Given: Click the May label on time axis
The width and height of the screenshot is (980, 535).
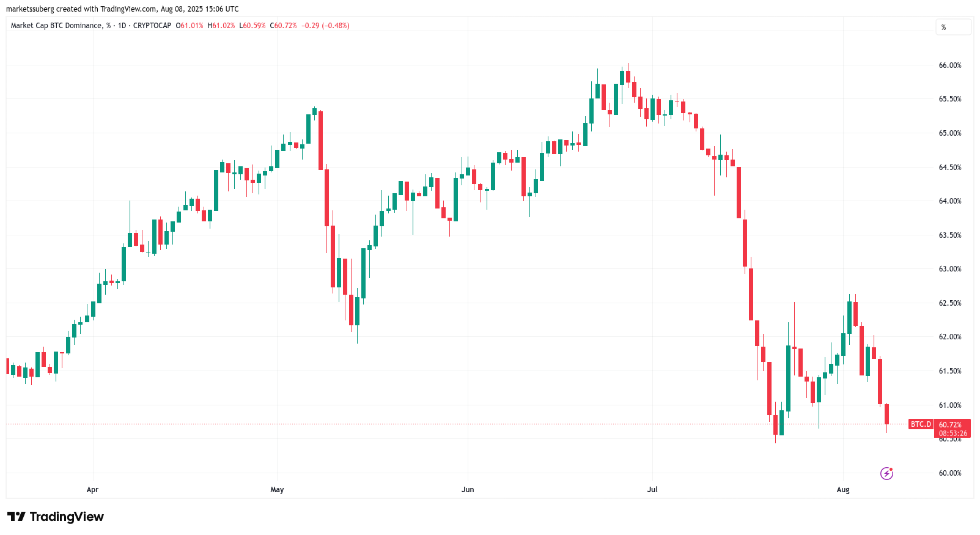Looking at the screenshot, I should click(x=277, y=490).
